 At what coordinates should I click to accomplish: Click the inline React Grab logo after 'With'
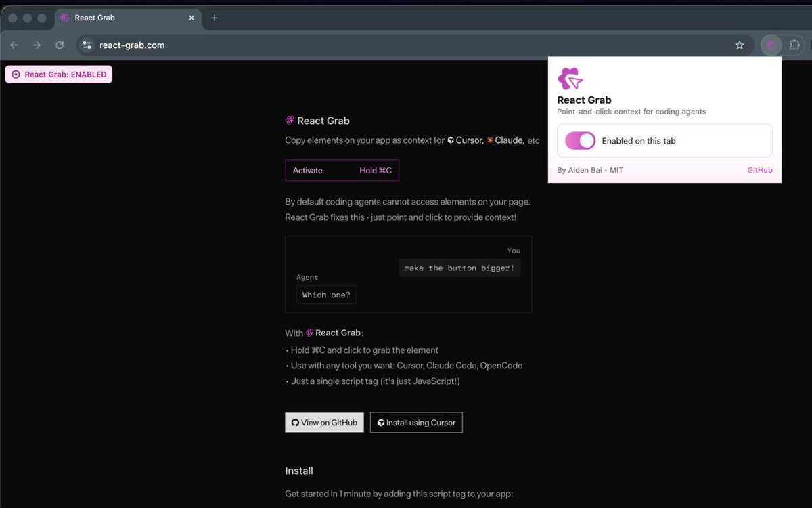(x=310, y=333)
